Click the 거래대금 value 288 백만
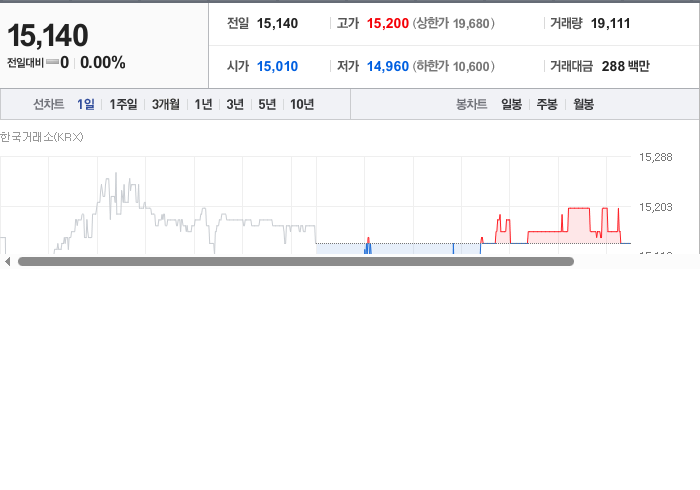The width and height of the screenshot is (700, 490). [625, 66]
